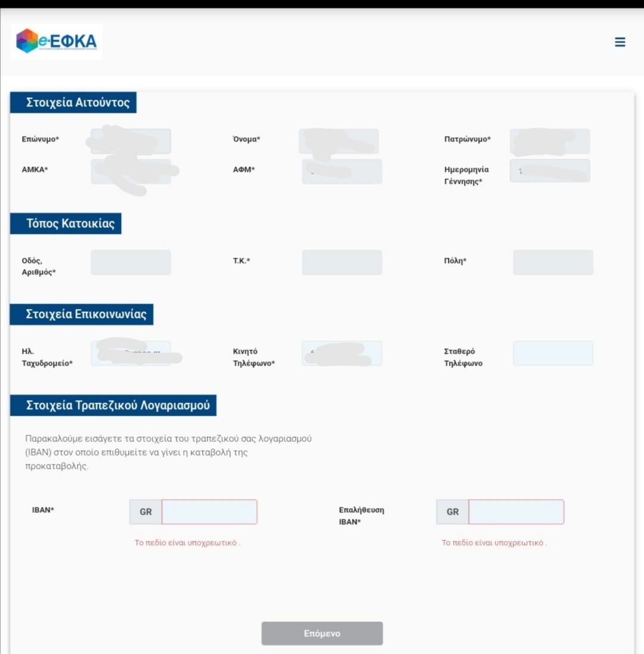The width and height of the screenshot is (644, 654).
Task: Click the Ημερομηνία Γέννησης field
Action: click(x=550, y=171)
